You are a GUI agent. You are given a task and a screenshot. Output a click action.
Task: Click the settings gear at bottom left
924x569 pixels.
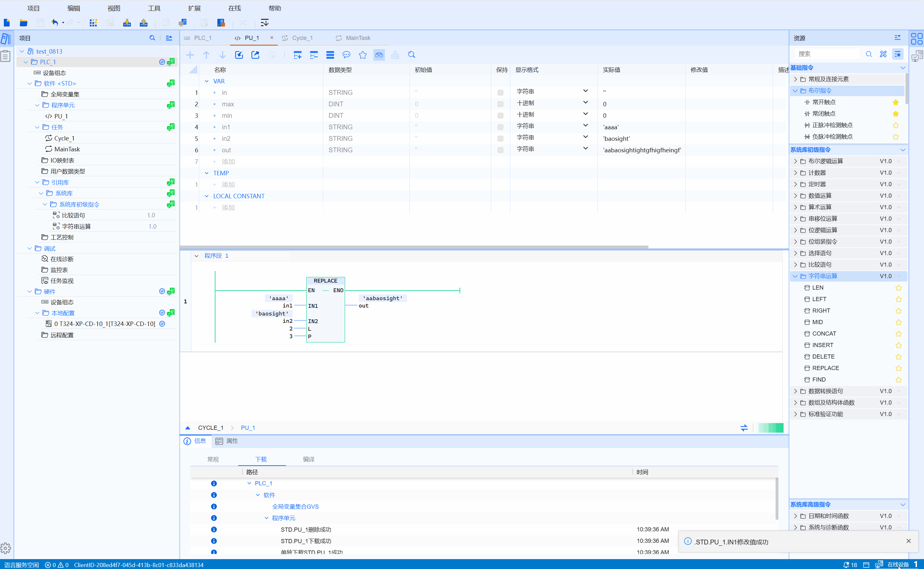tap(6, 548)
